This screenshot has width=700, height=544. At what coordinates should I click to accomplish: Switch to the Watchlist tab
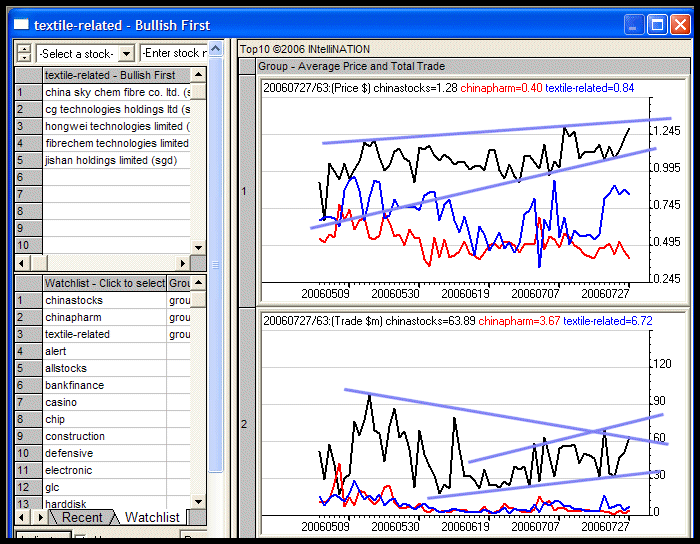tap(152, 517)
